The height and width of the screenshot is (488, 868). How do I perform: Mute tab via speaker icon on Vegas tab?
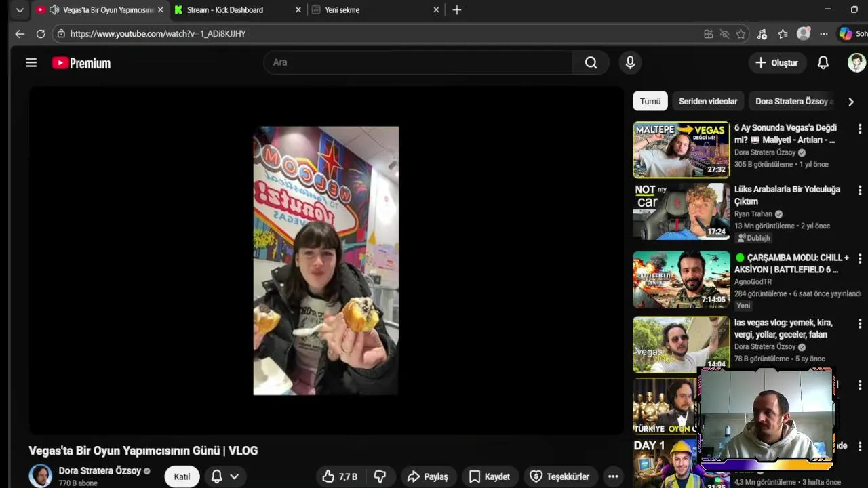[x=54, y=10]
